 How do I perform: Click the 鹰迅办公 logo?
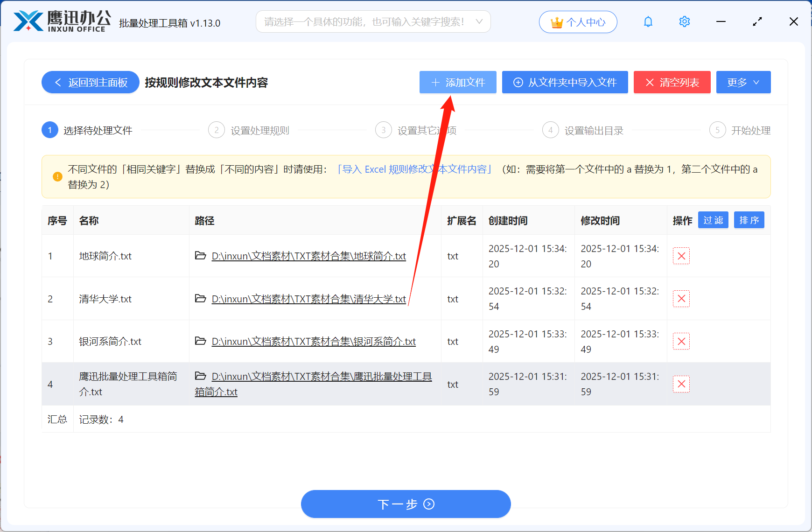pos(61,21)
